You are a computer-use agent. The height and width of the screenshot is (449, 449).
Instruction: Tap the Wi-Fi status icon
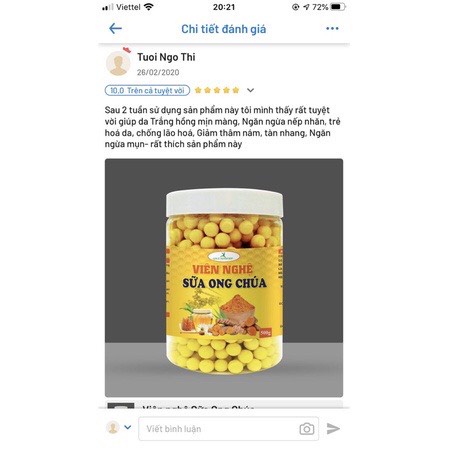click(x=149, y=7)
